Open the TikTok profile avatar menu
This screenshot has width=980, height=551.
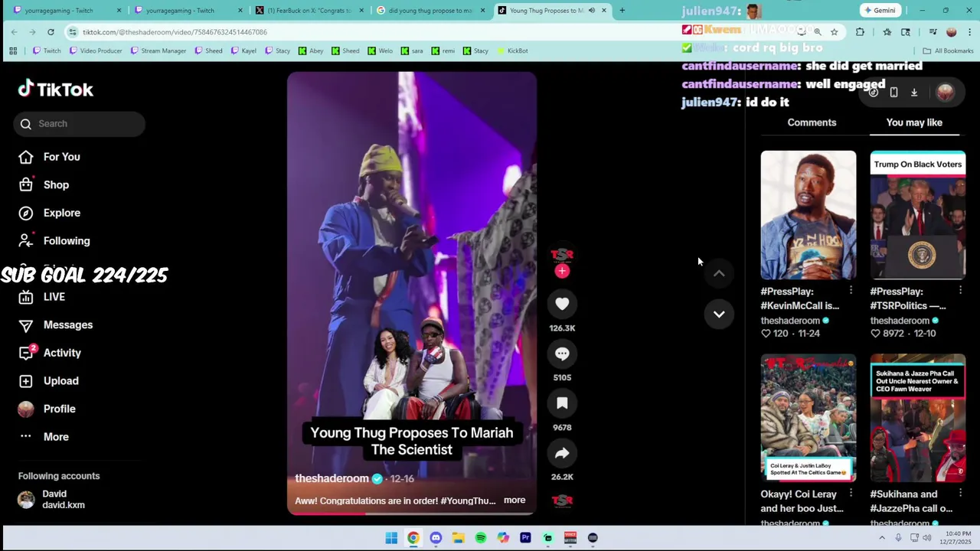(x=946, y=92)
